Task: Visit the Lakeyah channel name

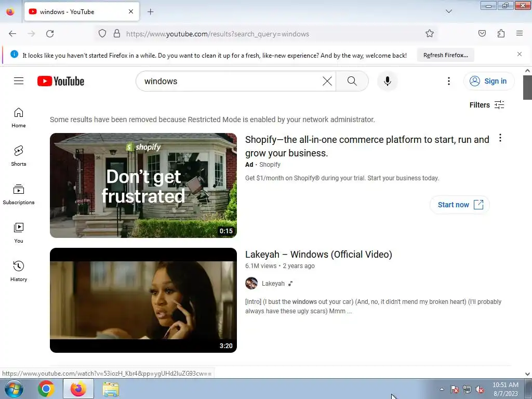Action: click(x=273, y=283)
